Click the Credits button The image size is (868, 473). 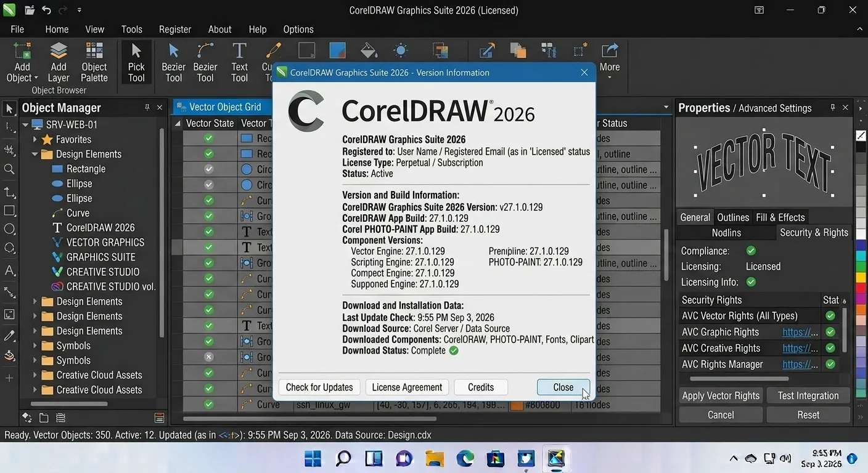tap(481, 387)
